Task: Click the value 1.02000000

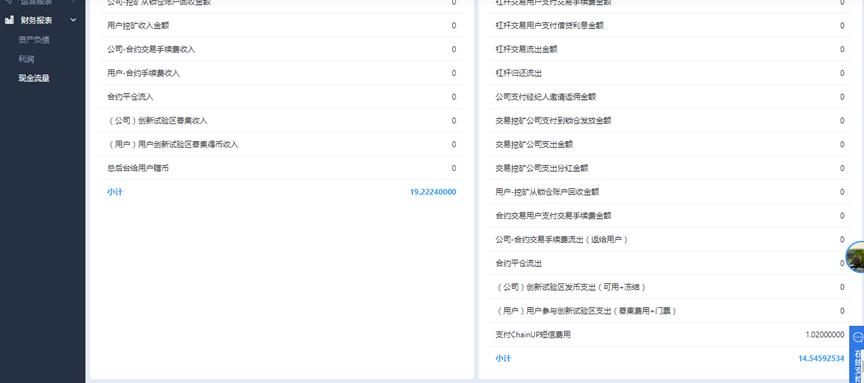Action: point(825,335)
